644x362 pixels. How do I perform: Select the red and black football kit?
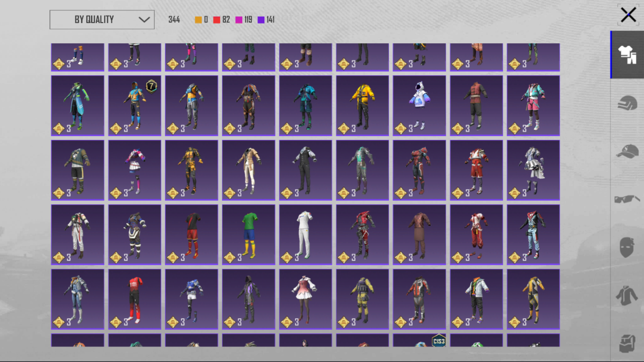click(192, 235)
